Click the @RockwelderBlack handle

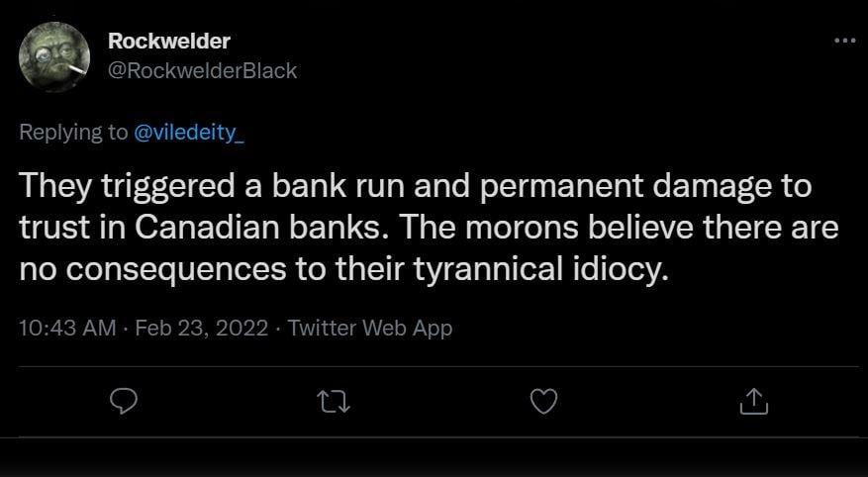200,70
